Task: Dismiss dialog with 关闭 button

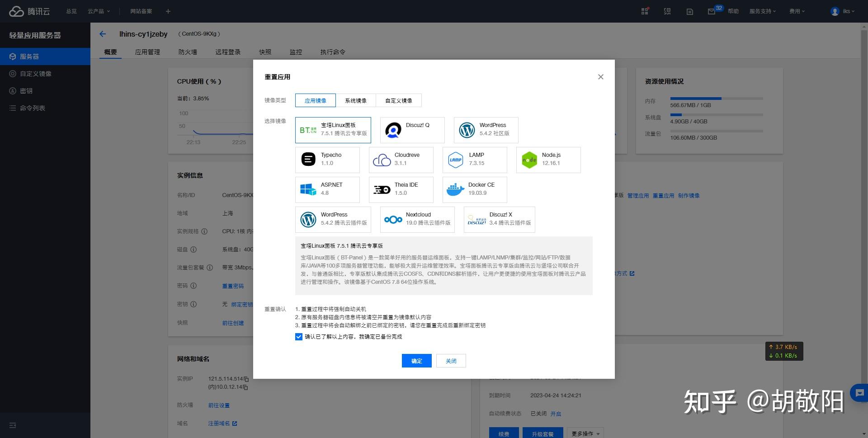Action: pos(451,361)
